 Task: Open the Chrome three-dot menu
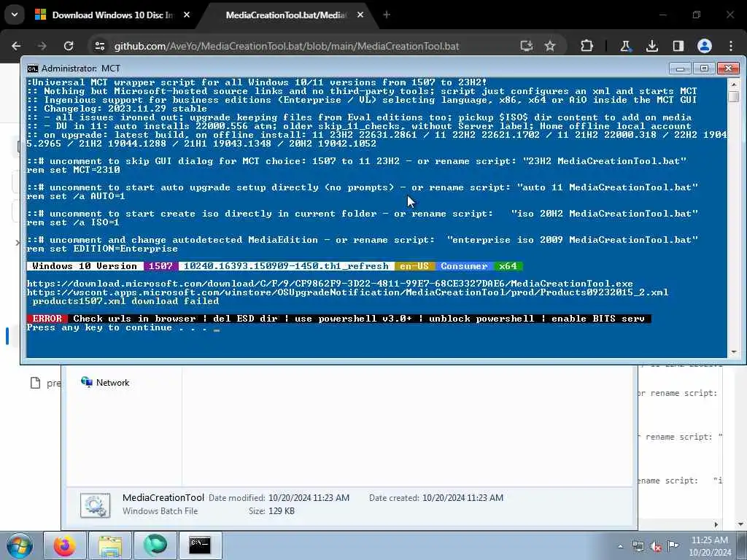pyautogui.click(x=731, y=46)
